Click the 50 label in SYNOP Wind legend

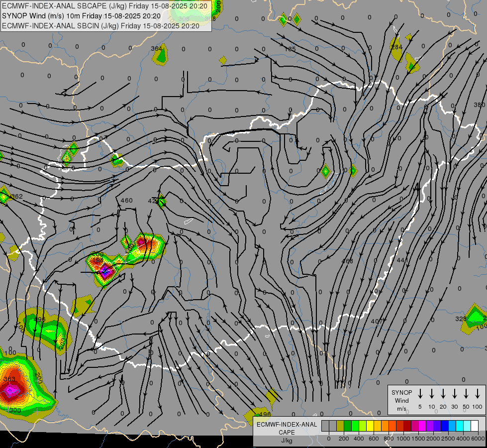pos(466,407)
